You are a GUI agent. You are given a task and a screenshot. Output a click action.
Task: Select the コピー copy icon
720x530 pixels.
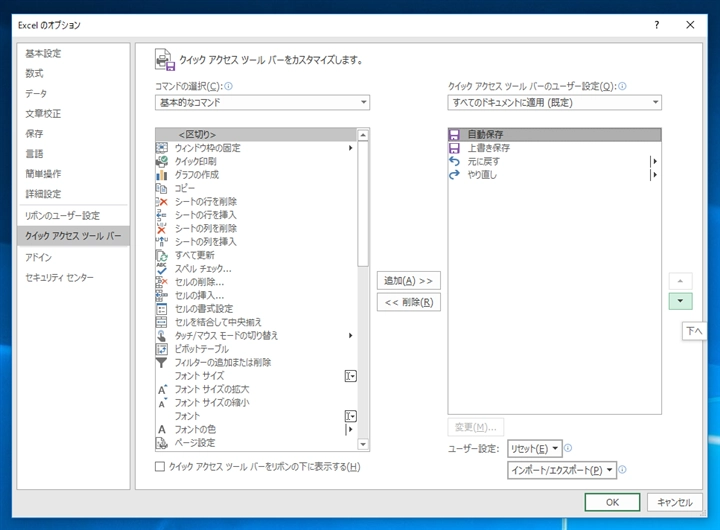point(162,188)
